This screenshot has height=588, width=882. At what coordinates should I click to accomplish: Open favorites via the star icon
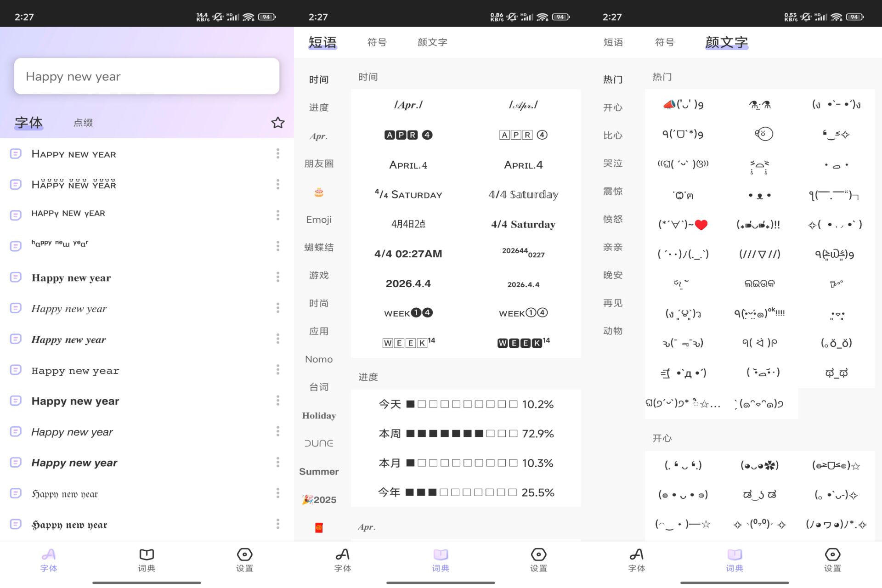tap(277, 123)
